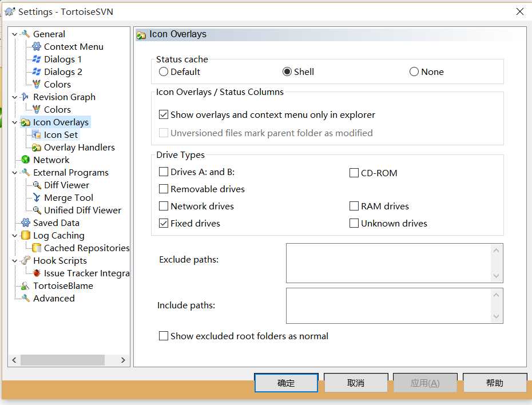The image size is (532, 405).
Task: Open the Overlay Handlers settings page
Action: click(x=80, y=147)
